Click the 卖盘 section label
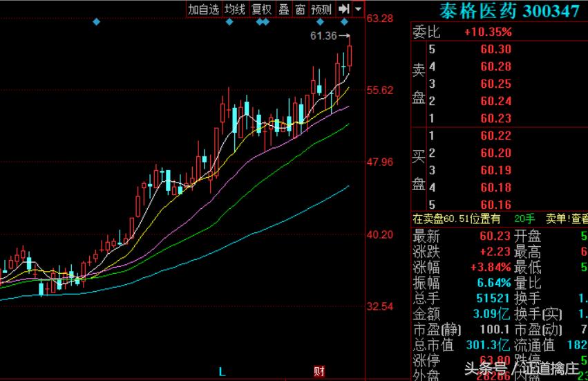Viewport: 588px width, 381px height. (x=419, y=84)
